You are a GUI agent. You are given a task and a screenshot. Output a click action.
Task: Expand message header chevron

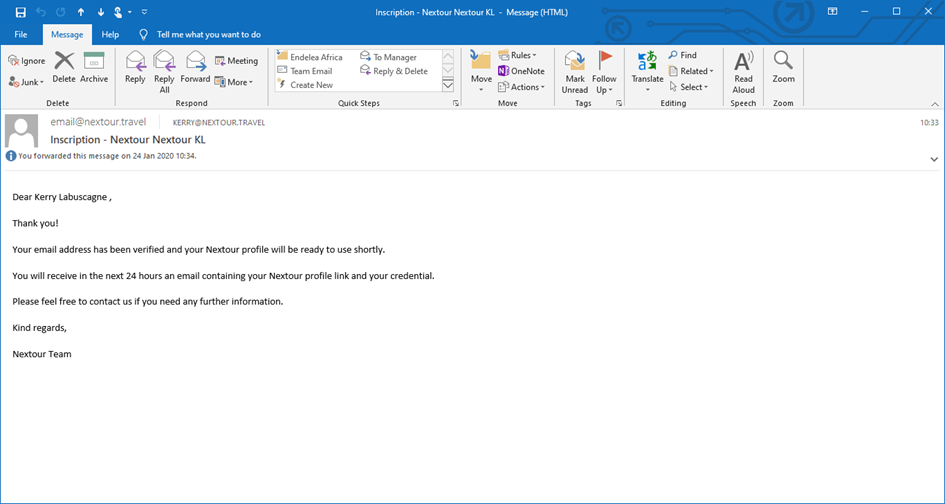tap(934, 159)
